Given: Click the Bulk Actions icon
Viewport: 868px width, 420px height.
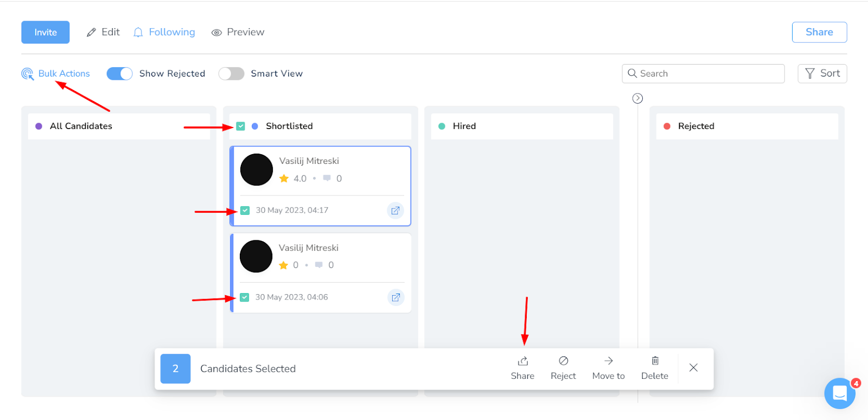Looking at the screenshot, I should [27, 74].
